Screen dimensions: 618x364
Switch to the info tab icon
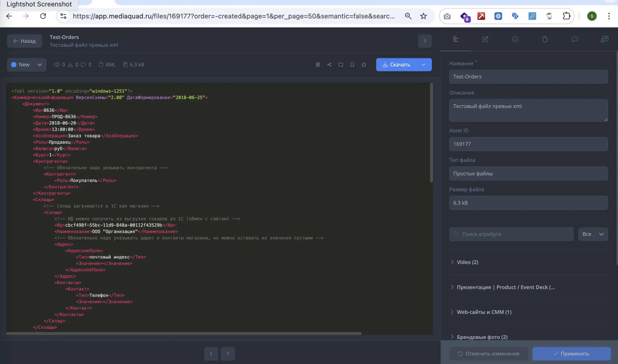515,39
